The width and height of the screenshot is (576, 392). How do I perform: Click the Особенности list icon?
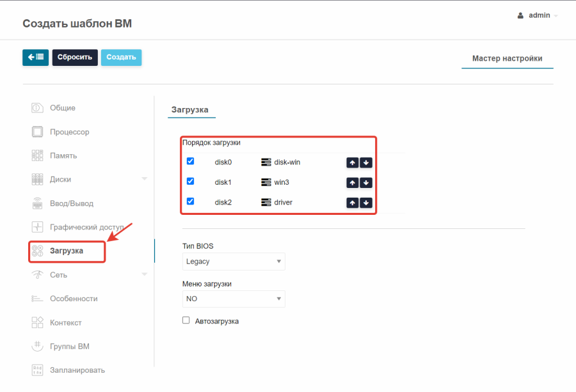coord(37,299)
